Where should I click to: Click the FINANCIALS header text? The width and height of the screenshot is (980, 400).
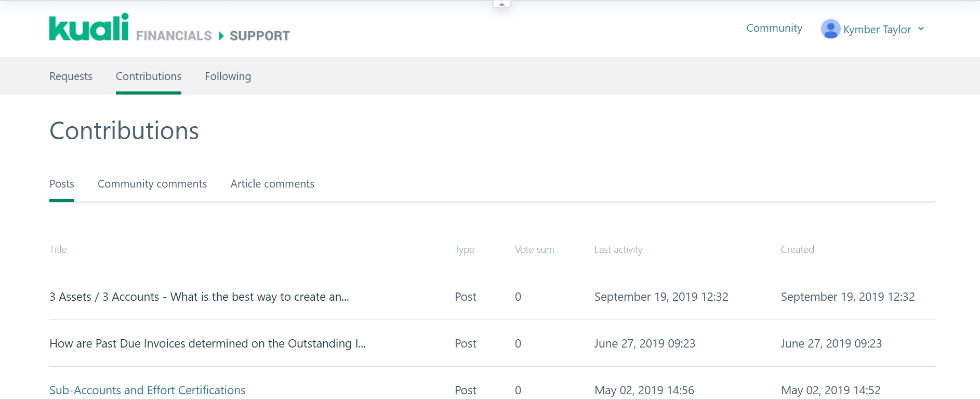(x=174, y=36)
